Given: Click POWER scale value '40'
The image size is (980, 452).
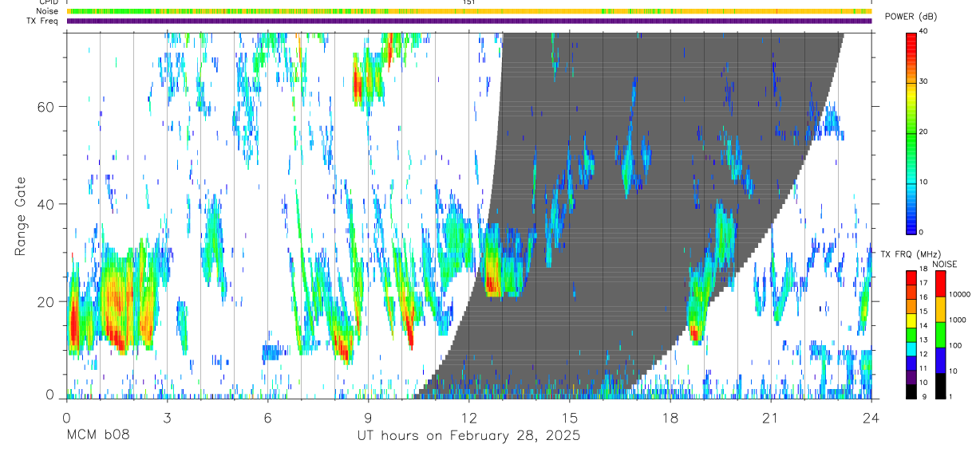Looking at the screenshot, I should 925,31.
